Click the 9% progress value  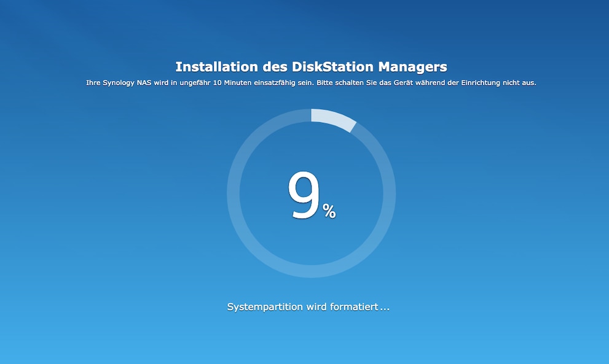(312, 195)
